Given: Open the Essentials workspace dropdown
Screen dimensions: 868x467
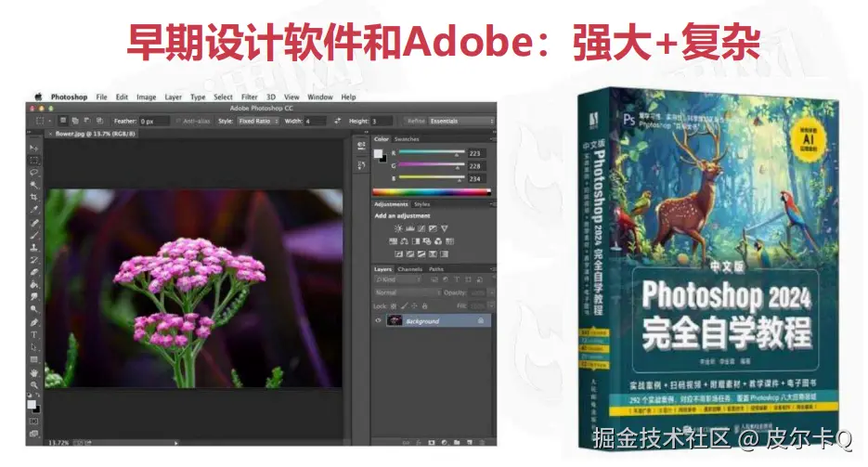Looking at the screenshot, I should pyautogui.click(x=461, y=121).
